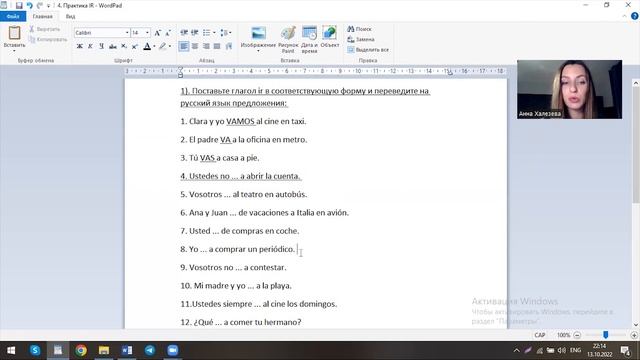Cut selection with Вырезать
This screenshot has width=640, height=360.
[44, 29]
